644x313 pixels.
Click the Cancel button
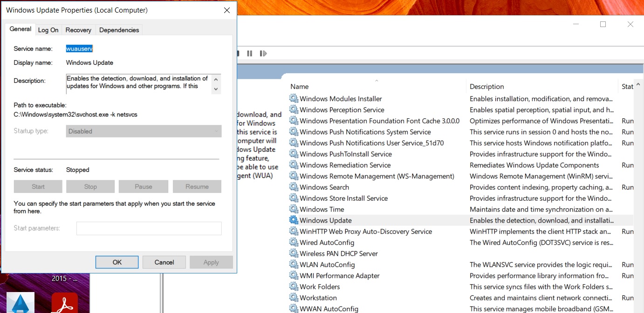point(164,262)
